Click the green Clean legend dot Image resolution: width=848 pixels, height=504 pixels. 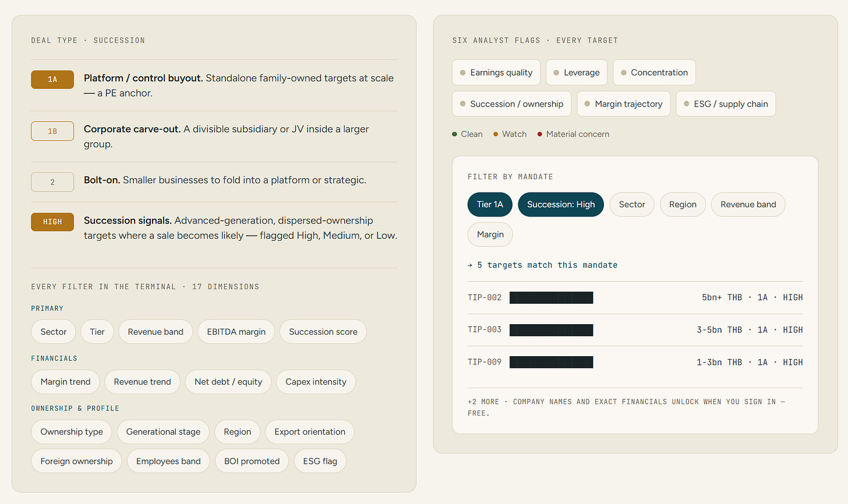[454, 134]
